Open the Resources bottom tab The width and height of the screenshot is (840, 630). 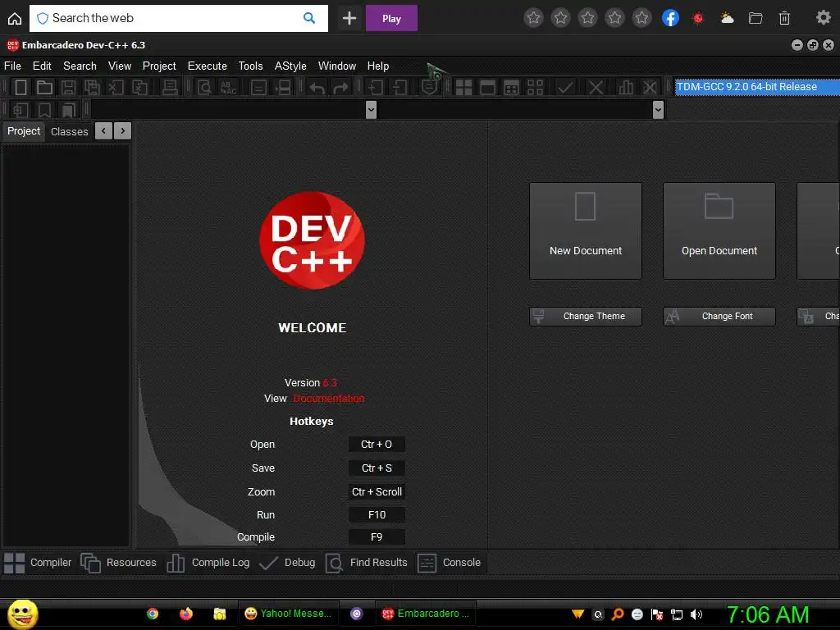click(118, 563)
